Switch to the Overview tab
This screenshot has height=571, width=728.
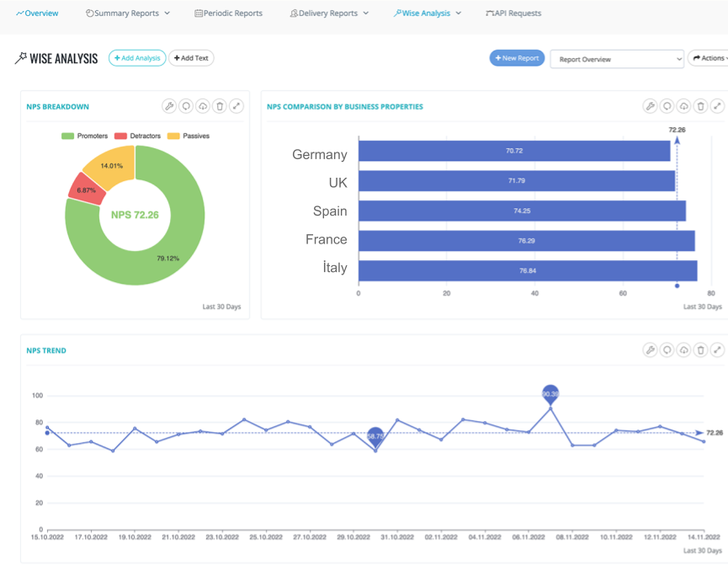click(x=37, y=13)
